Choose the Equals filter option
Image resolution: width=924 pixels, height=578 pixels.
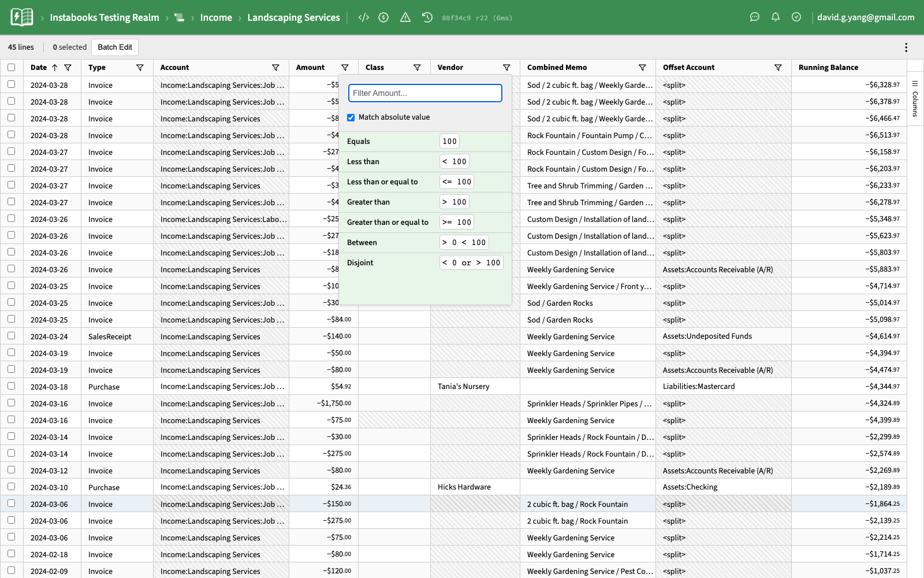(x=425, y=142)
